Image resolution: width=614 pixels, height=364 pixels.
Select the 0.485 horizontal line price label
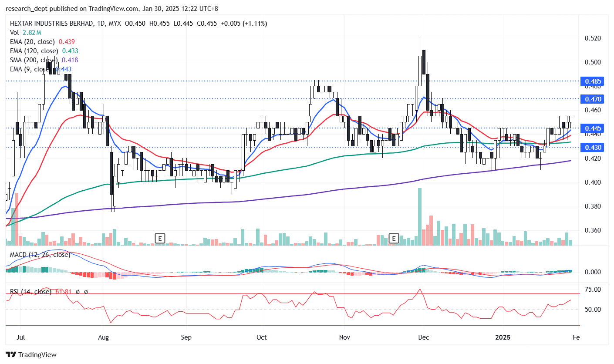point(593,81)
